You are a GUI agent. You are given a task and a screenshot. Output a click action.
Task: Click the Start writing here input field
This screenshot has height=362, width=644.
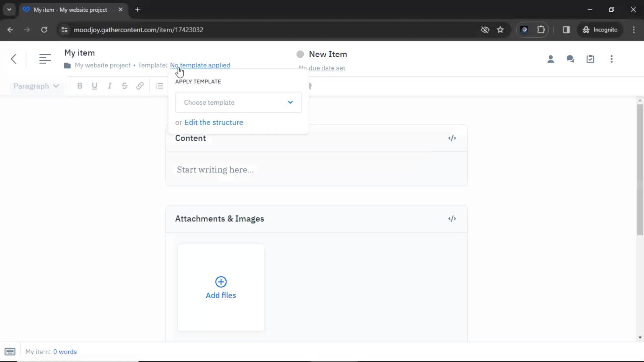[x=215, y=170]
